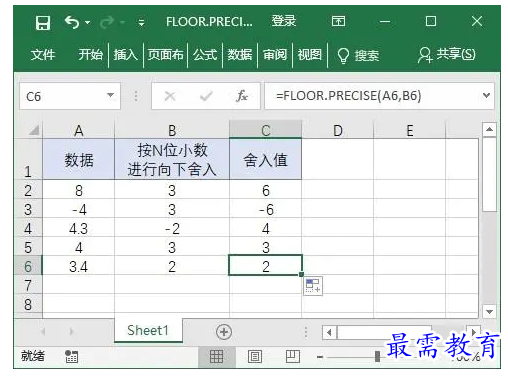Click the Undo arrow icon

[x=72, y=22]
